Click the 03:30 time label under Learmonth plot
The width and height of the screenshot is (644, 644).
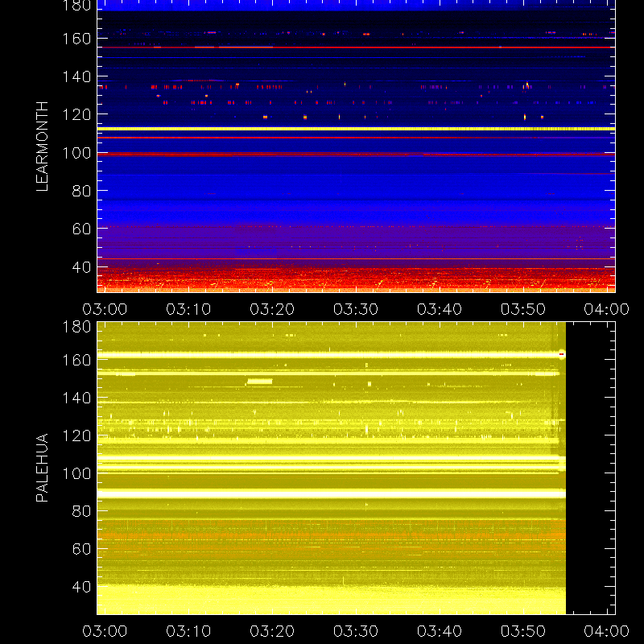click(356, 309)
